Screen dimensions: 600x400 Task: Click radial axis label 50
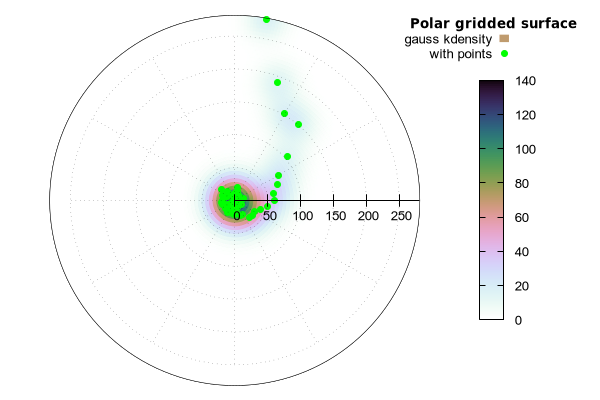pyautogui.click(x=269, y=216)
